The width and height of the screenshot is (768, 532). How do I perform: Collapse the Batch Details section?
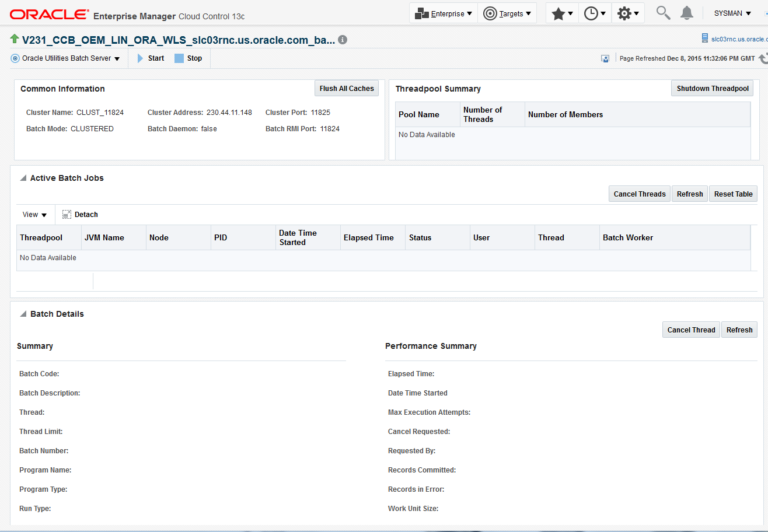pyautogui.click(x=23, y=314)
